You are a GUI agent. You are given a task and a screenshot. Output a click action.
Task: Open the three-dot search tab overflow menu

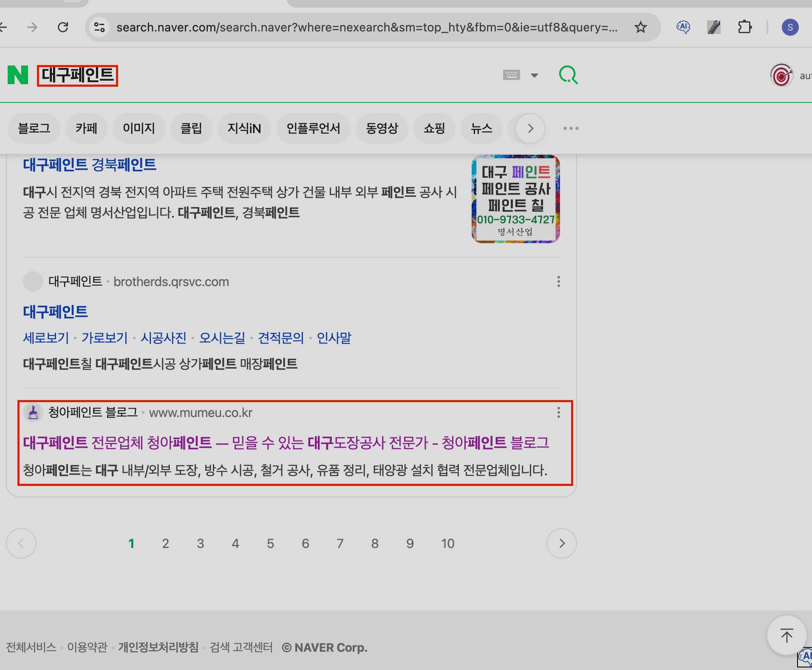click(571, 128)
